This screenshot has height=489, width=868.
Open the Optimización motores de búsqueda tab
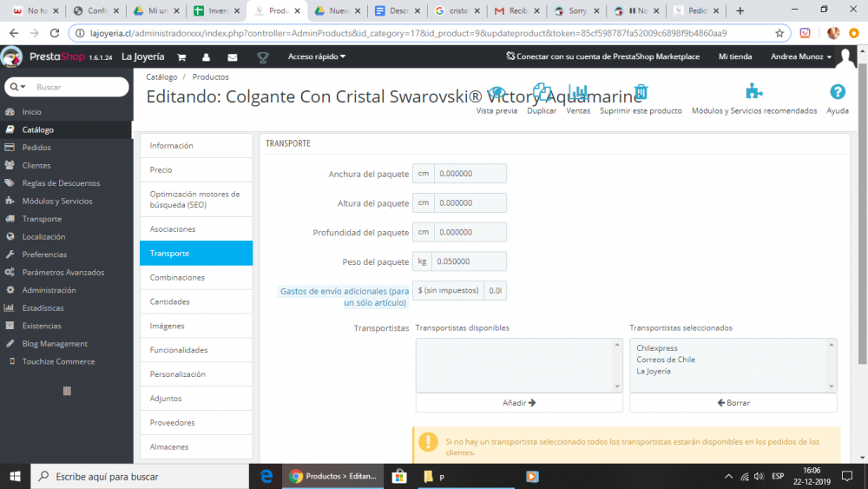196,200
